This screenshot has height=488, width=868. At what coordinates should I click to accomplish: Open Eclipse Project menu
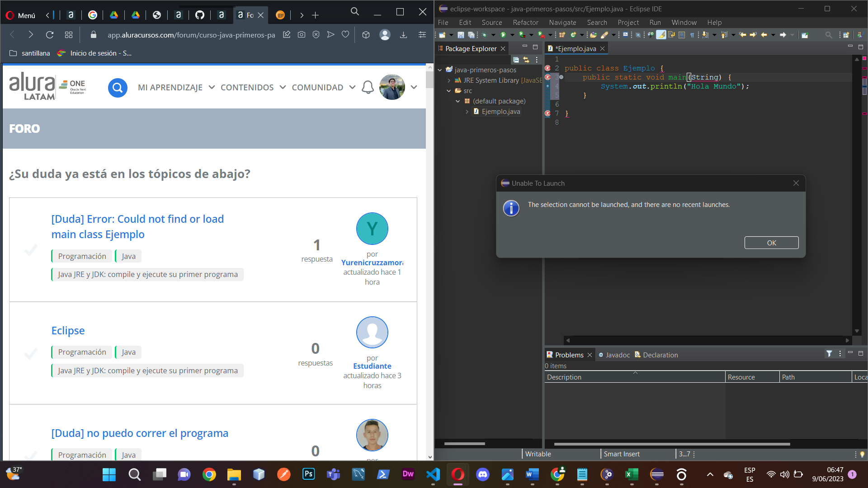628,22
